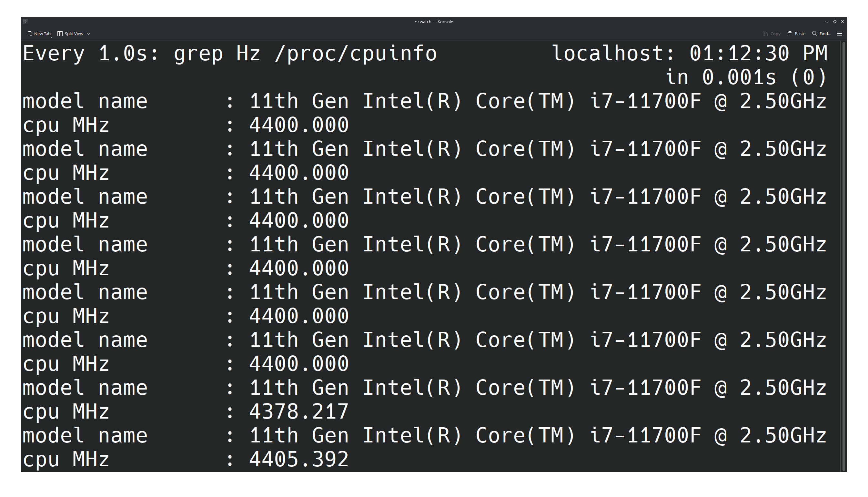Minimize the Konsole window
Screen dimensions: 868x497
[x=827, y=22]
